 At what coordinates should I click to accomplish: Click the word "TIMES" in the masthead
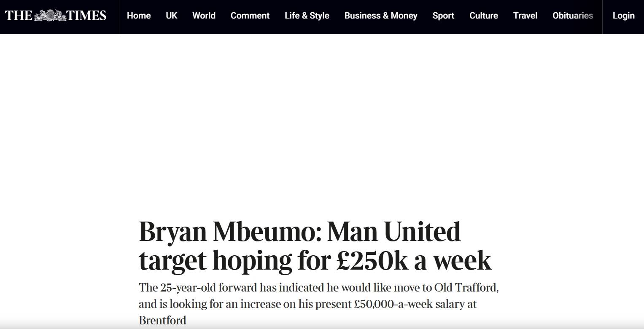86,16
